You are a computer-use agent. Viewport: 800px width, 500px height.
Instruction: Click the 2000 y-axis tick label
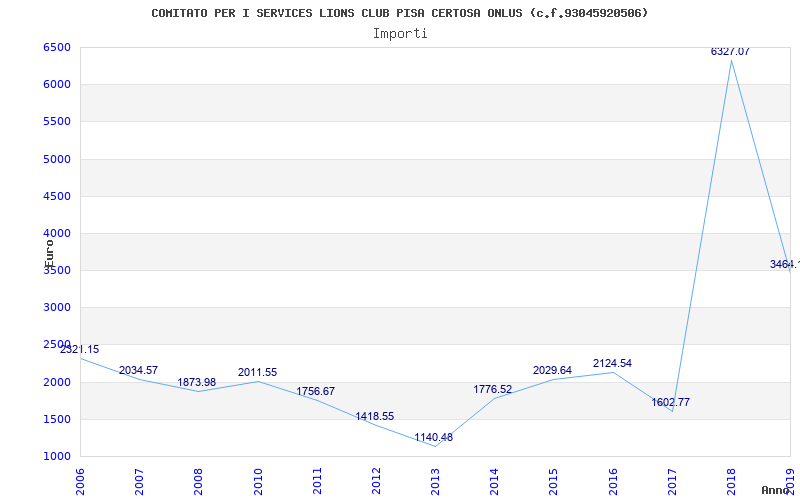pyautogui.click(x=57, y=382)
